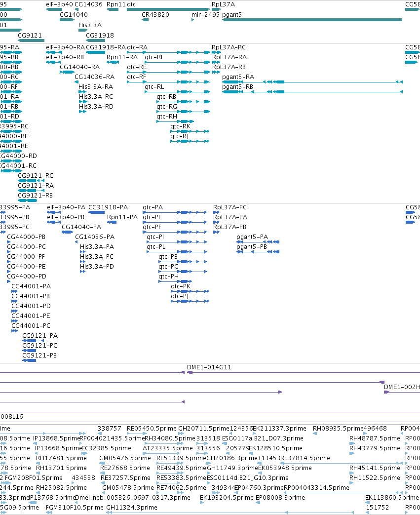Click the teal qtc gene span bar

click(168, 9)
